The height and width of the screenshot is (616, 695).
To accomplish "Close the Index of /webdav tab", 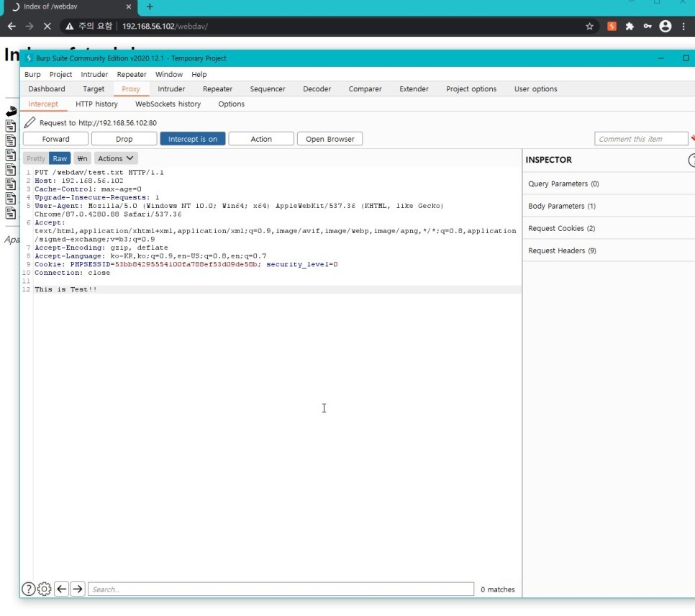I will (x=129, y=6).
